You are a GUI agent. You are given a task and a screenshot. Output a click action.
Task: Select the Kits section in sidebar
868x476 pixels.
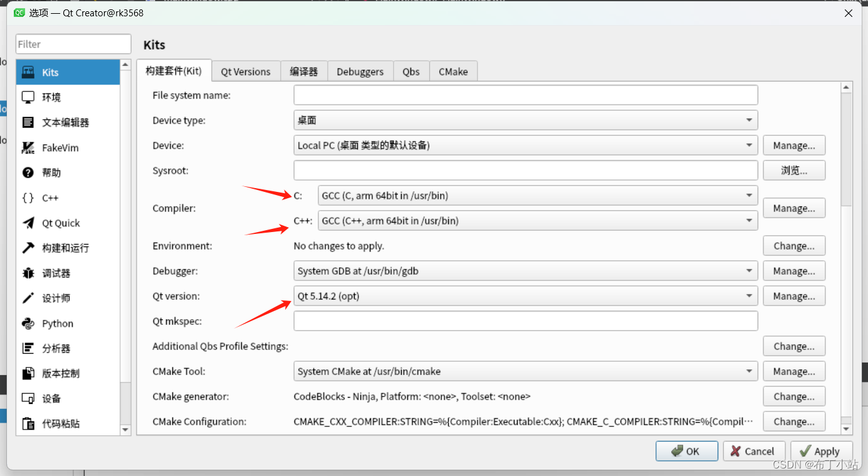(51, 72)
